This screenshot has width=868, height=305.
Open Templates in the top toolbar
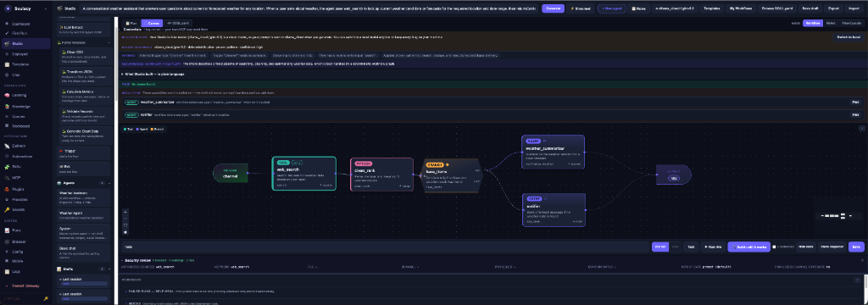point(711,8)
